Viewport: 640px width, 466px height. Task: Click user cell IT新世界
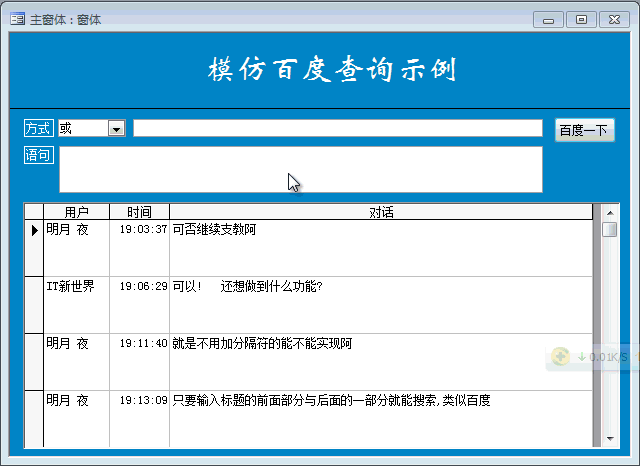click(76, 305)
